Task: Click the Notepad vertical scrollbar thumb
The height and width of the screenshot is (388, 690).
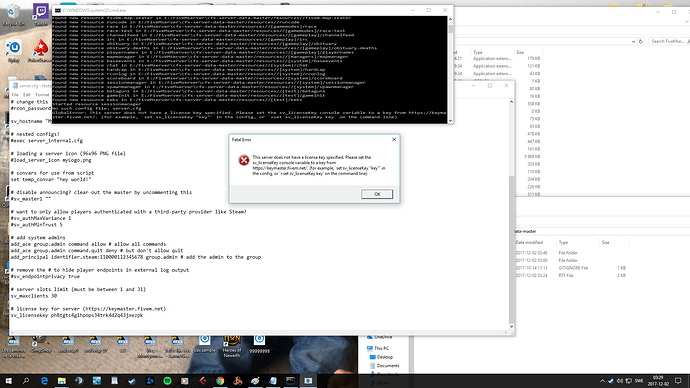Action: [x=511, y=249]
